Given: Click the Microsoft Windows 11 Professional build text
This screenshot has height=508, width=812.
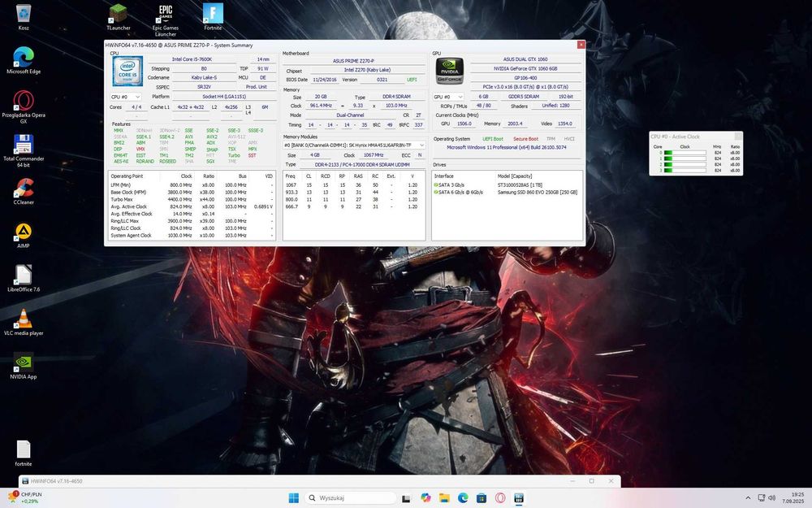Looking at the screenshot, I should tap(507, 148).
